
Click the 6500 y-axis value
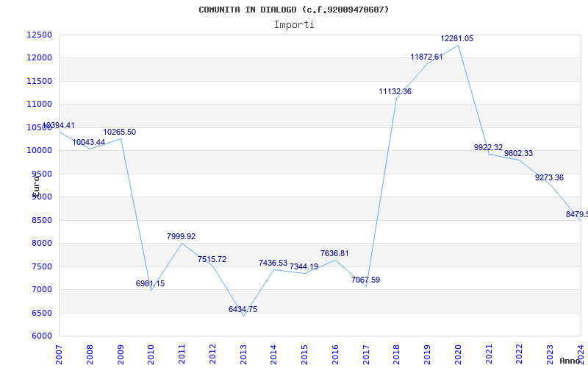(42, 313)
